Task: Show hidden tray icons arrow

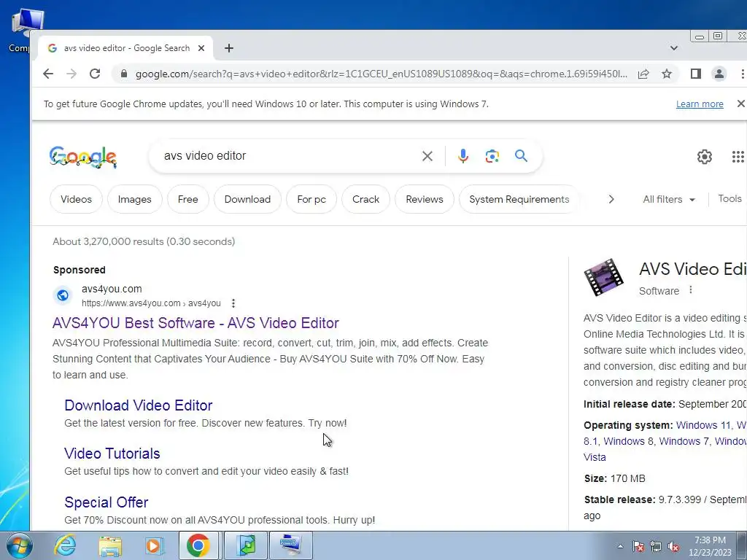Action: (x=620, y=546)
